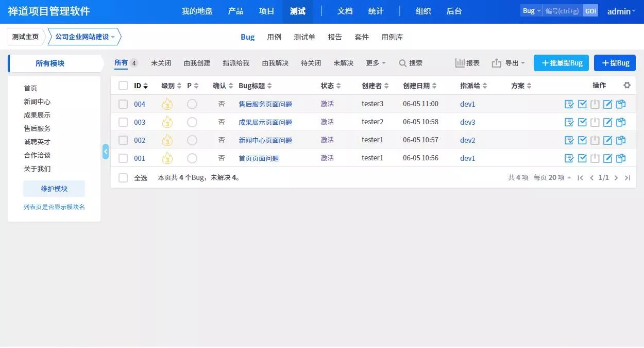Open the 项目 top menu

point(267,11)
